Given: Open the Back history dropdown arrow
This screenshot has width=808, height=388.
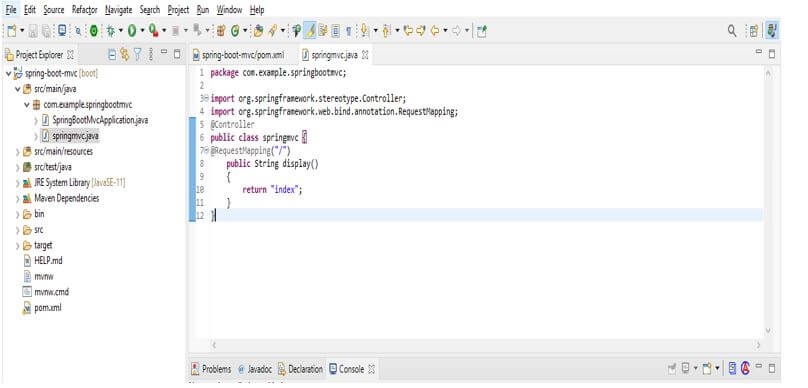Looking at the screenshot, I should (x=445, y=31).
